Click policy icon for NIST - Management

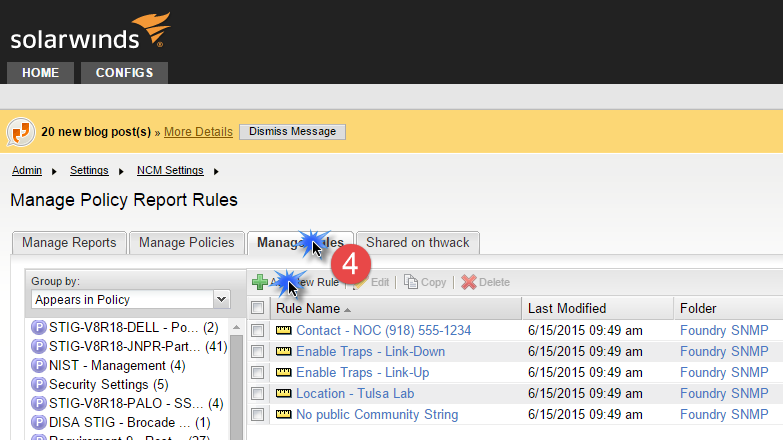tap(38, 366)
